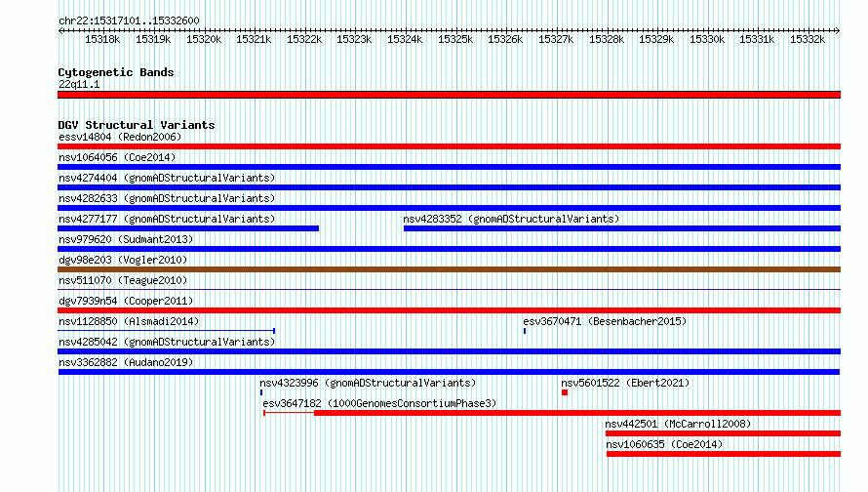Open nsv511070 (Teague2010) label
The width and height of the screenshot is (868, 492).
(x=123, y=280)
